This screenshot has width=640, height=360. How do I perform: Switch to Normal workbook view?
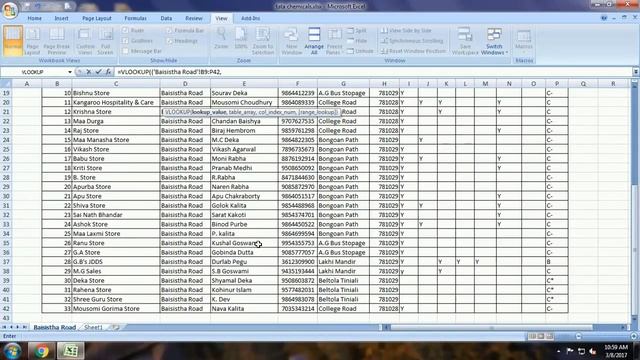coord(13,40)
